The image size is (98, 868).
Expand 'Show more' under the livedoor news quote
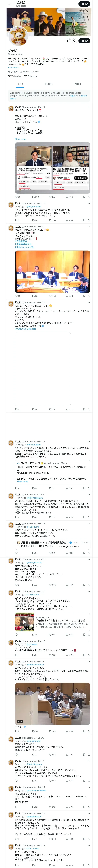point(22,481)
